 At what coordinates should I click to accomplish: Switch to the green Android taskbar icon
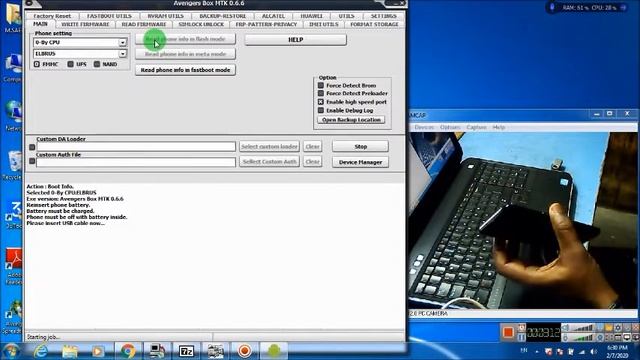[274, 351]
